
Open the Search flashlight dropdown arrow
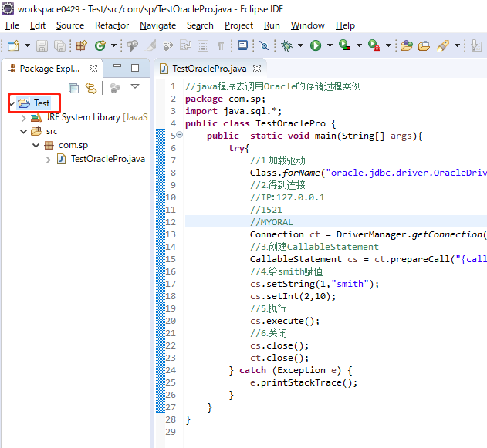(457, 45)
